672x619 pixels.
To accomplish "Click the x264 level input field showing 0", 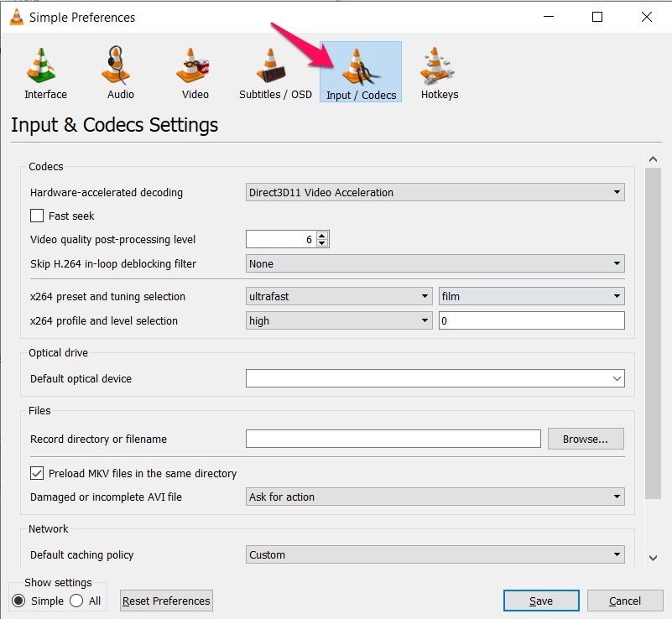I will (x=531, y=320).
